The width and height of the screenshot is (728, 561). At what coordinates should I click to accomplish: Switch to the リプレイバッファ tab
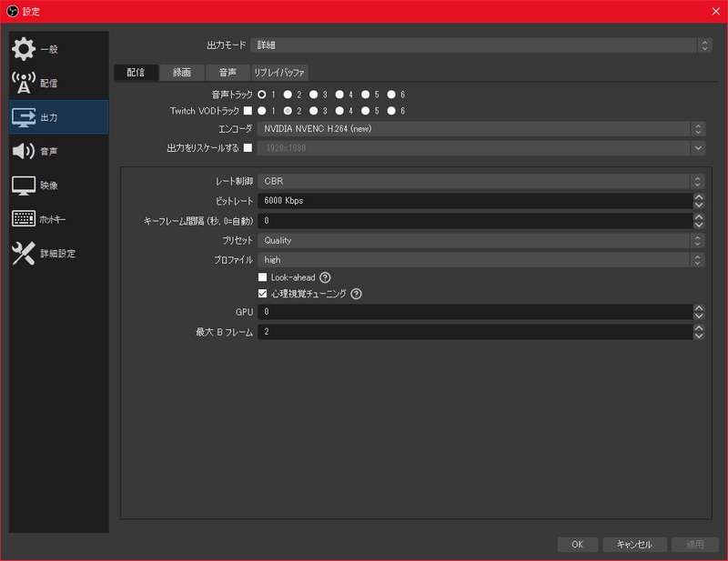click(279, 73)
